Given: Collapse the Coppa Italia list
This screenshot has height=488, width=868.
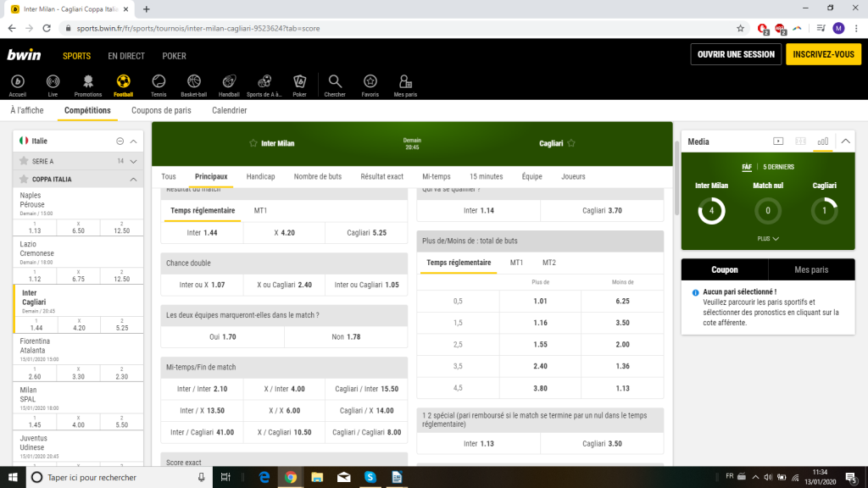Looking at the screenshot, I should point(133,180).
